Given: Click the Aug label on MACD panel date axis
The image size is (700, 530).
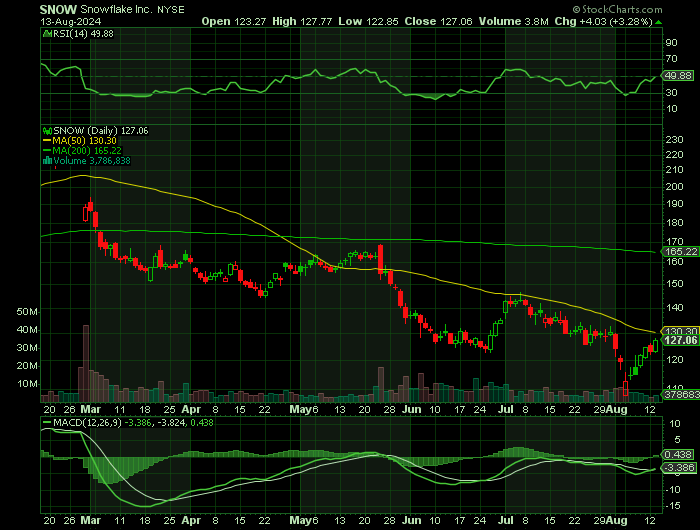Looking at the screenshot, I should click(617, 521).
